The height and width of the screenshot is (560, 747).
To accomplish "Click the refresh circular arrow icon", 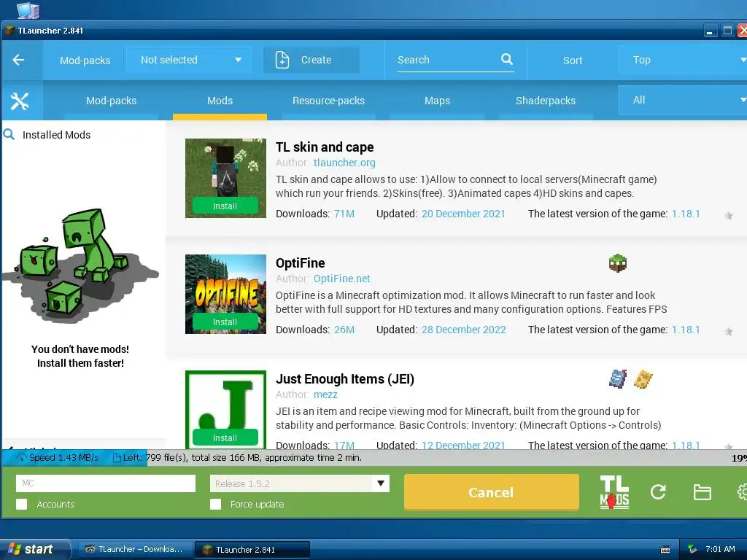I will (x=658, y=492).
